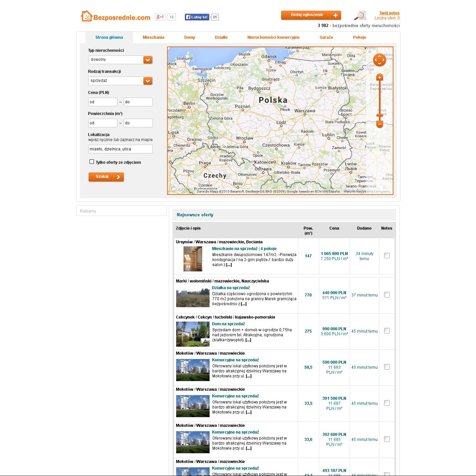
Task: Click the Facebook Lubię to! button
Action: pyautogui.click(x=197, y=17)
